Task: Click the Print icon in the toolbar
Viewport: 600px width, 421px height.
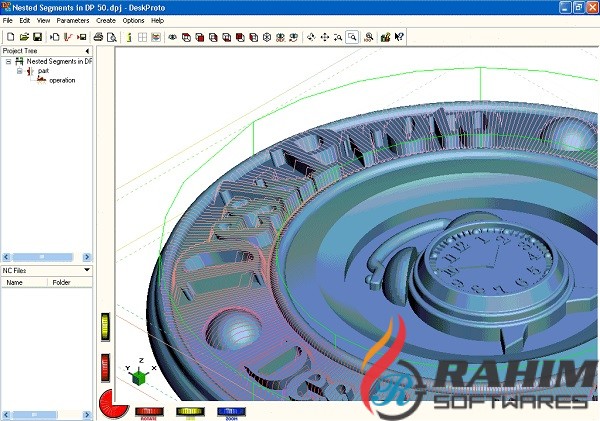Action: pos(98,37)
